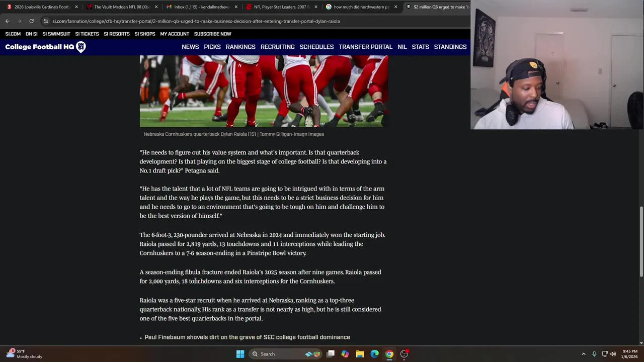Expand the hidden system tray icons chevron
This screenshot has width=644, height=362.
(584, 354)
